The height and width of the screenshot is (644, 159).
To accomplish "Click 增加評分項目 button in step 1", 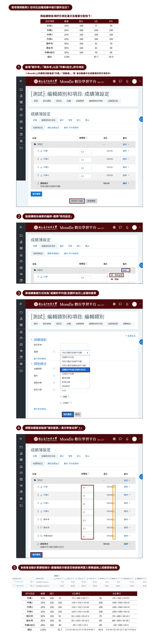I will point(77,201).
